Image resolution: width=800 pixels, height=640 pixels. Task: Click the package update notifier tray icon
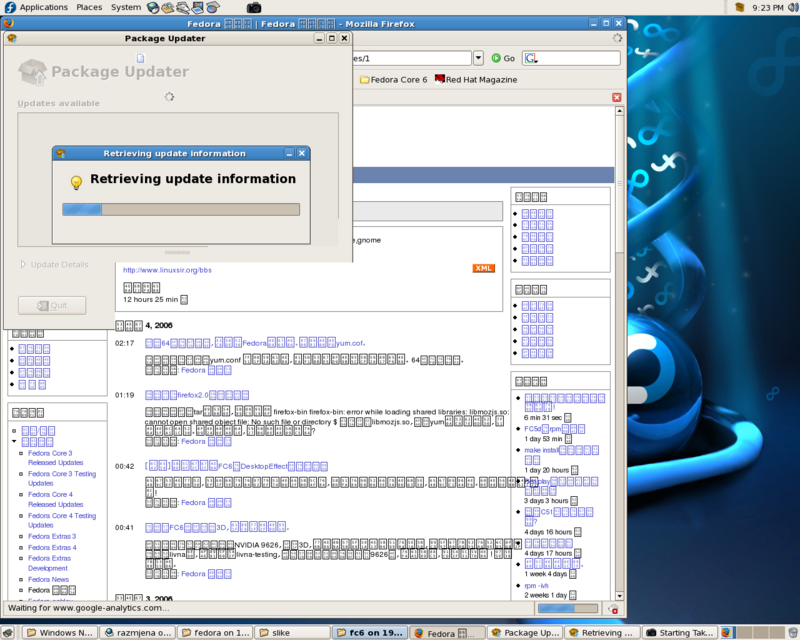click(x=740, y=7)
